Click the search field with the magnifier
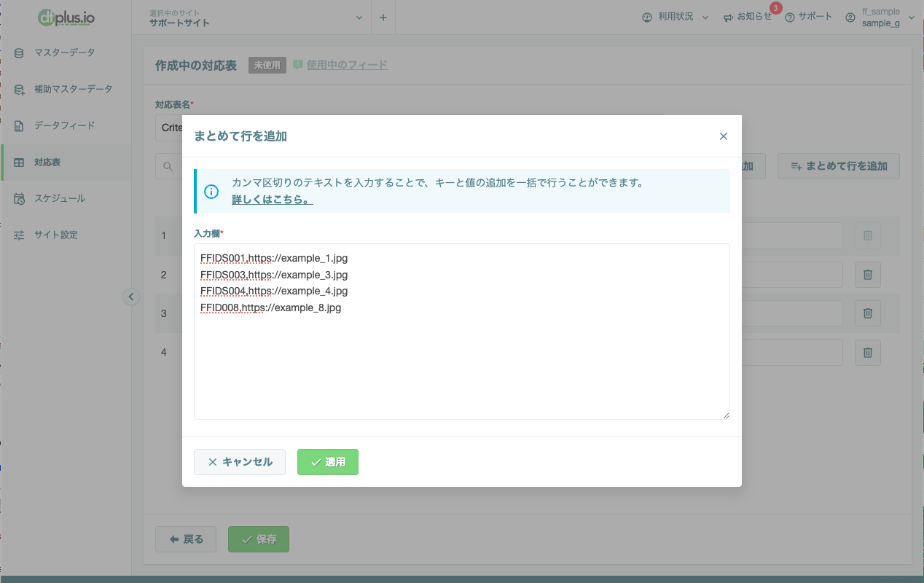This screenshot has width=924, height=583. point(169,166)
